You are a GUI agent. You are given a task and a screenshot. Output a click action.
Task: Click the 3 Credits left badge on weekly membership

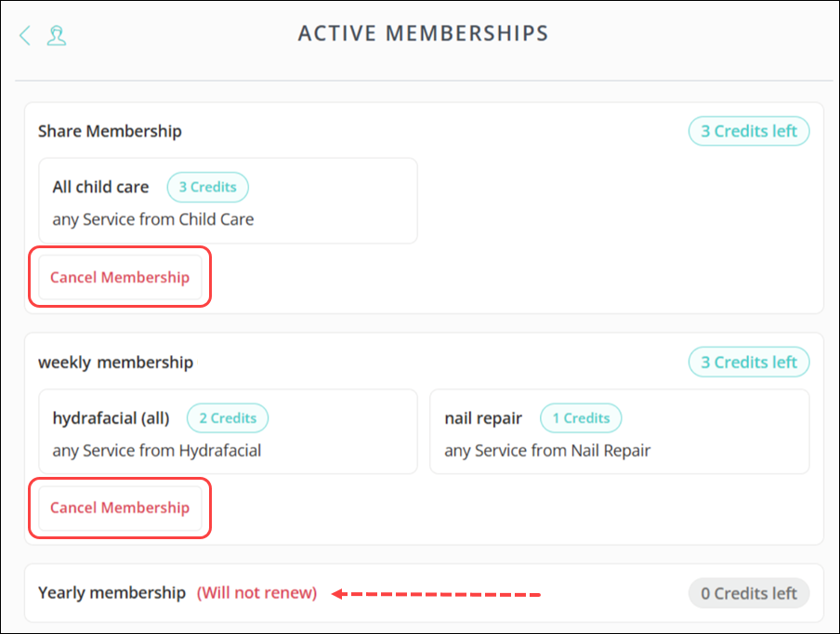tap(749, 362)
